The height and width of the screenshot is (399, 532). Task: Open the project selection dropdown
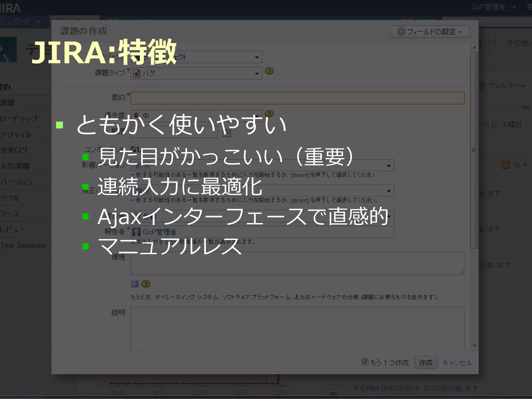coord(196,57)
